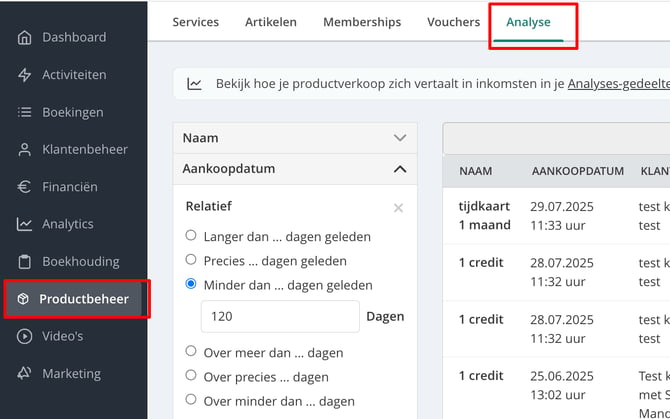The width and height of the screenshot is (670, 419).
Task: Open Boekhouding clipboard icon
Action: click(x=24, y=261)
